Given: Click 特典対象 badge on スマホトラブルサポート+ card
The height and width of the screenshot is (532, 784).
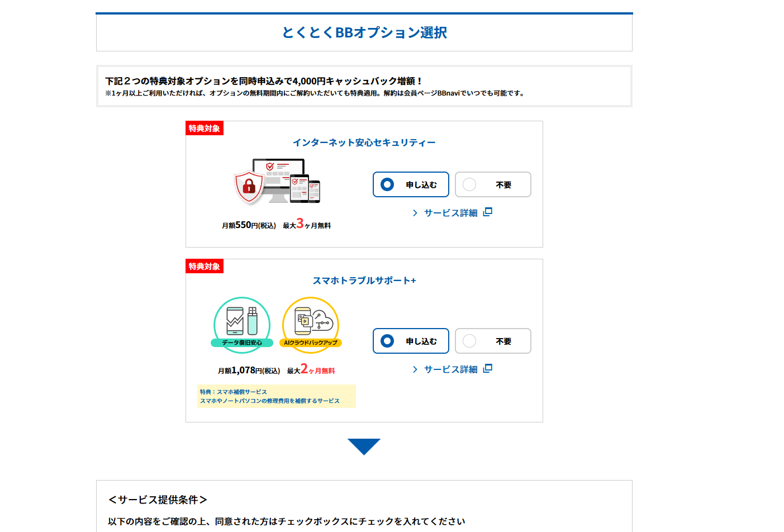Looking at the screenshot, I should 205,267.
